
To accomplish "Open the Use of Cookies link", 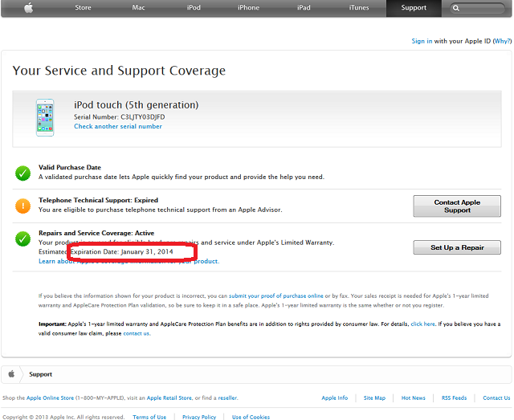I will tap(251, 417).
